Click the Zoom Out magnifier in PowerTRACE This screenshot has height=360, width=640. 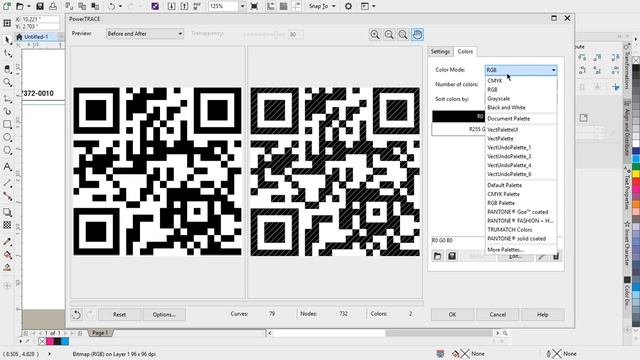(389, 35)
